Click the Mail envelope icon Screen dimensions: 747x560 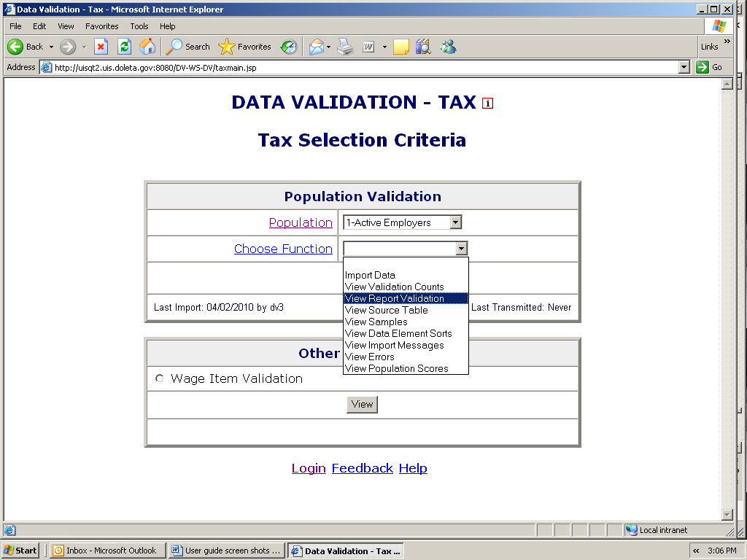tap(317, 47)
